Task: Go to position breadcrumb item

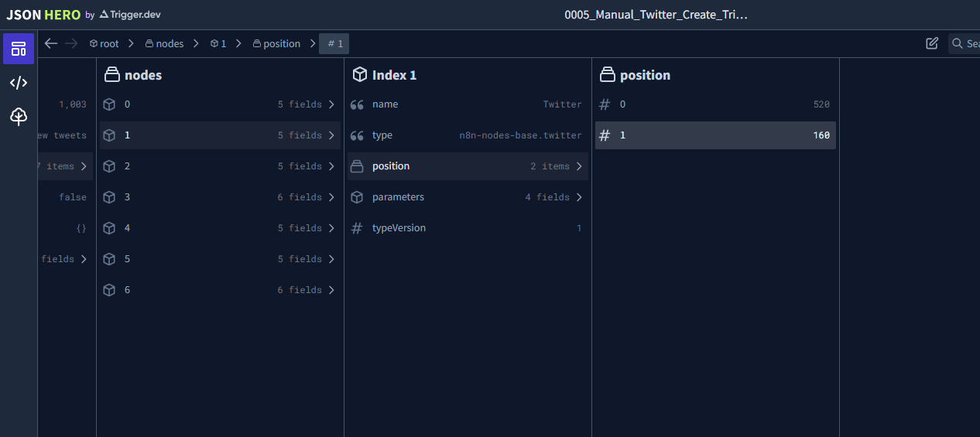Action: 276,44
